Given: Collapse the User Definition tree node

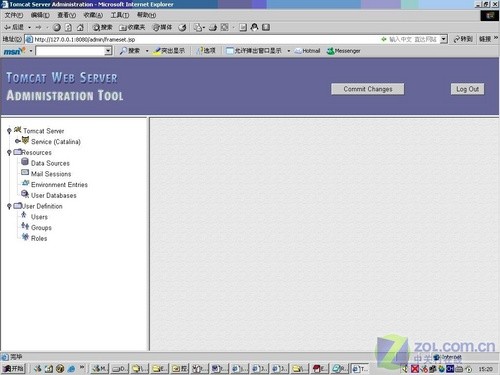Looking at the screenshot, I should pos(9,206).
